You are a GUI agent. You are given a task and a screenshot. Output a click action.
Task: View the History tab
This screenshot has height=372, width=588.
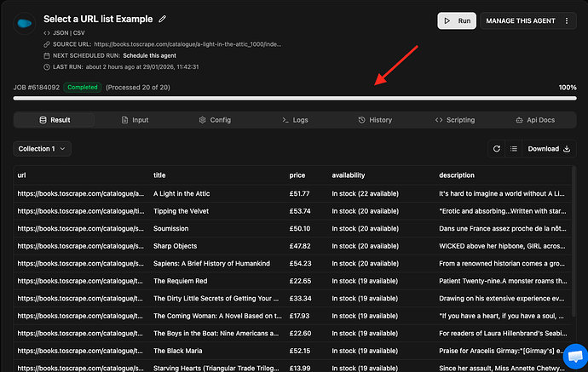tap(375, 120)
